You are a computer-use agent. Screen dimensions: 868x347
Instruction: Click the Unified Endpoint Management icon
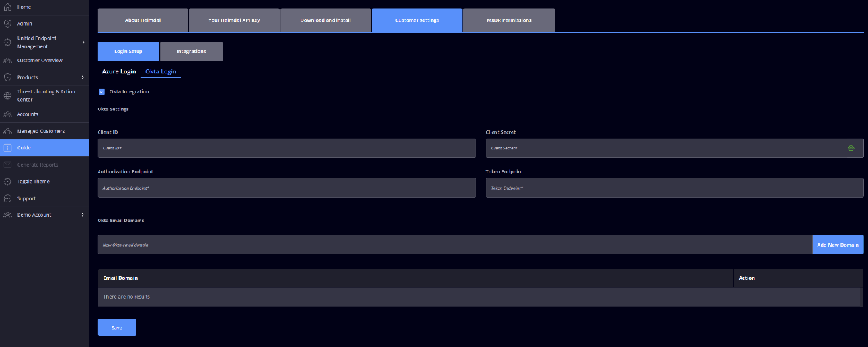click(x=7, y=42)
